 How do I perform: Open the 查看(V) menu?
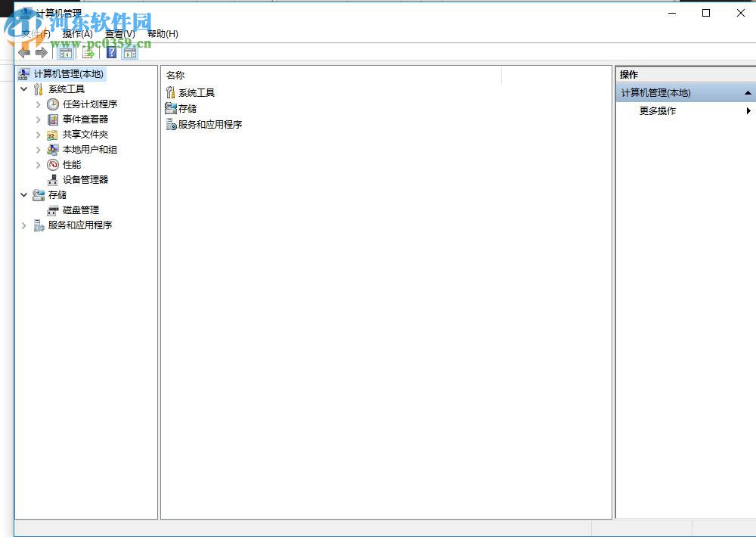pyautogui.click(x=120, y=34)
